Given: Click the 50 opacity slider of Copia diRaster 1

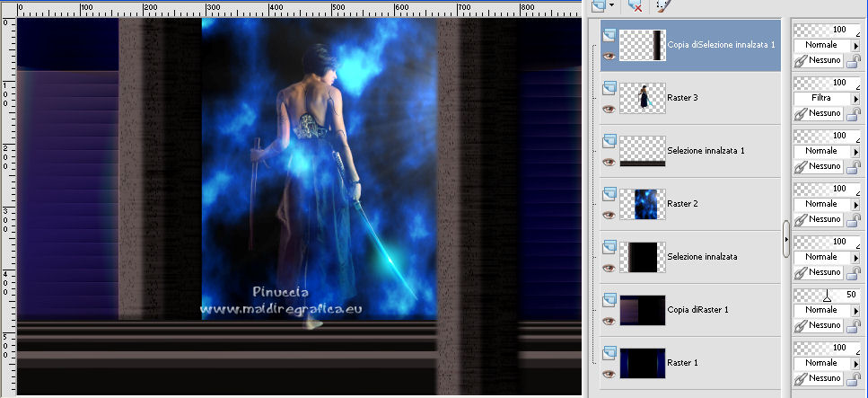Looking at the screenshot, I should pos(827,295).
